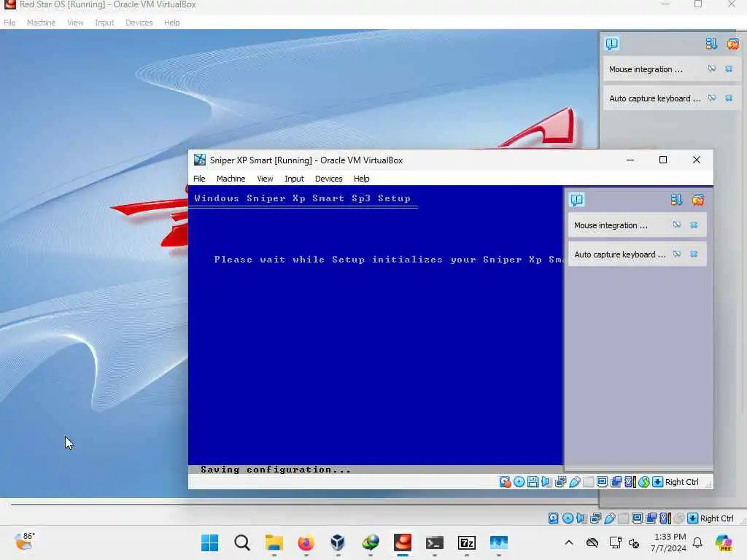This screenshot has width=747, height=560.
Task: Open the Devices menu in Sniper XP window
Action: (329, 179)
